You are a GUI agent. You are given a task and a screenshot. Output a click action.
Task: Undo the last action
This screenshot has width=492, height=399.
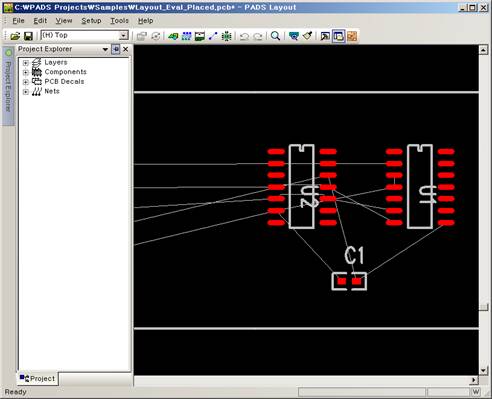click(244, 36)
